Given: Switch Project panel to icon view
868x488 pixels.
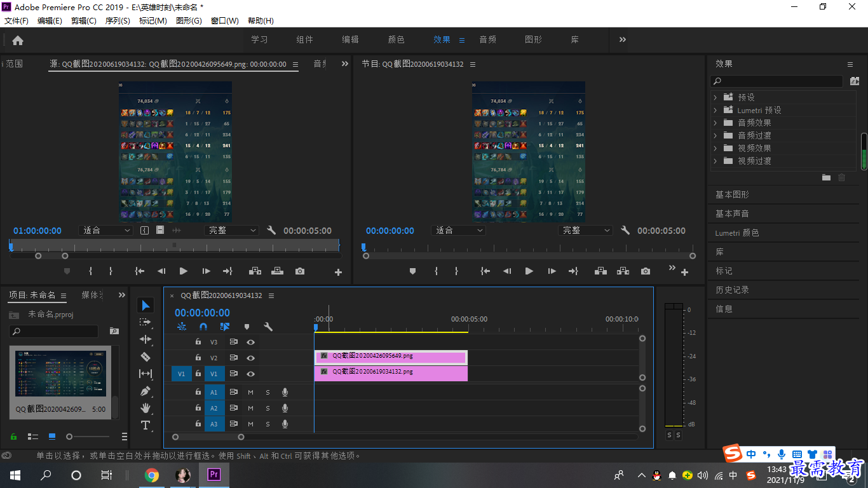Looking at the screenshot, I should click(52, 437).
